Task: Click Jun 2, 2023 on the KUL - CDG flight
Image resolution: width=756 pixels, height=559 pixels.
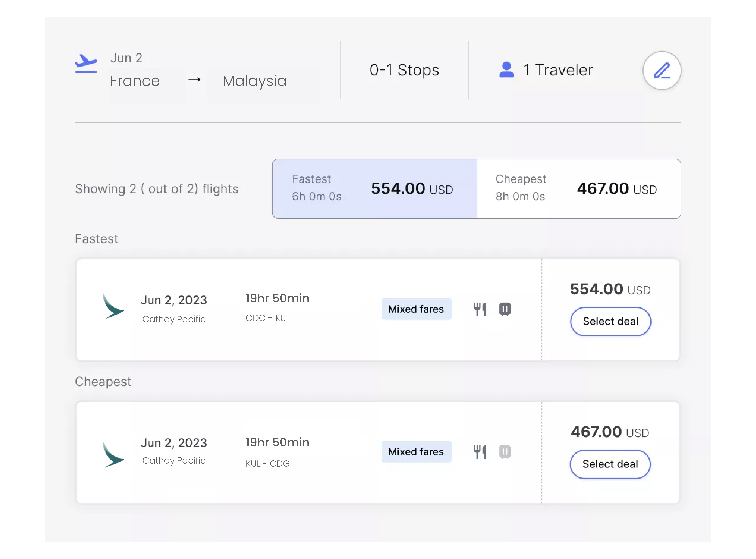Action: (x=174, y=443)
